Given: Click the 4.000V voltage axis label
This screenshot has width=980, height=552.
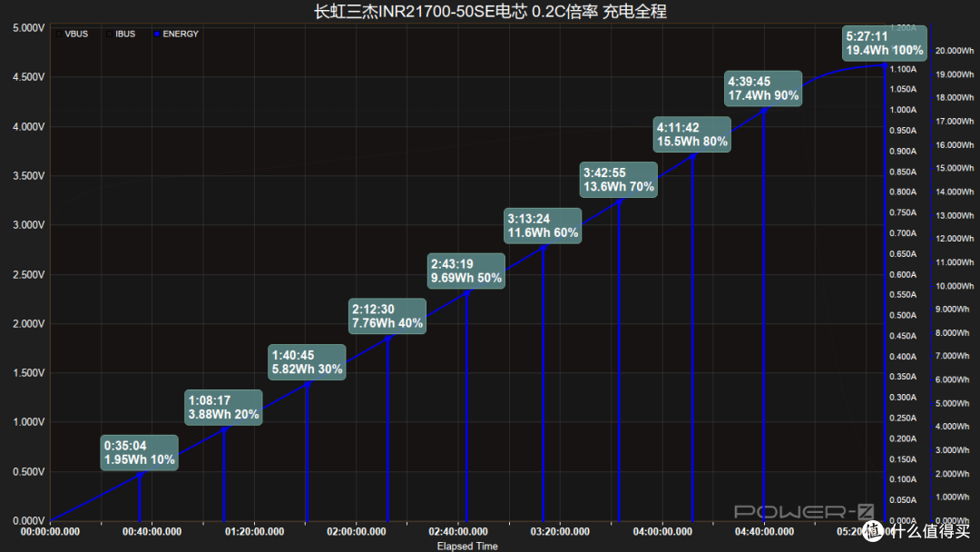Looking at the screenshot, I should pos(29,126).
